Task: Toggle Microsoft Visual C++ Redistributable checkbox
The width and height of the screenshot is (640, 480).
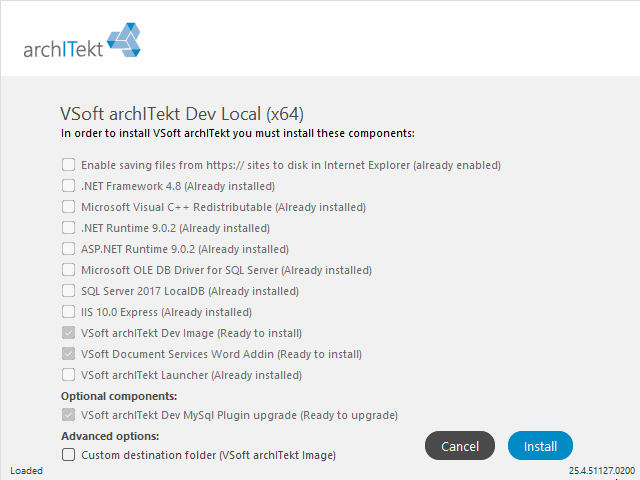Action: coord(68,207)
